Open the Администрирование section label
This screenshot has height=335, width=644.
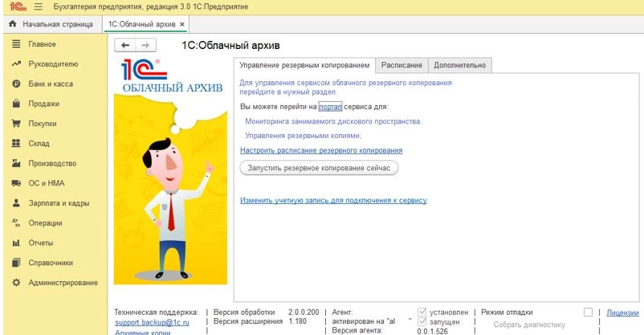click(63, 283)
